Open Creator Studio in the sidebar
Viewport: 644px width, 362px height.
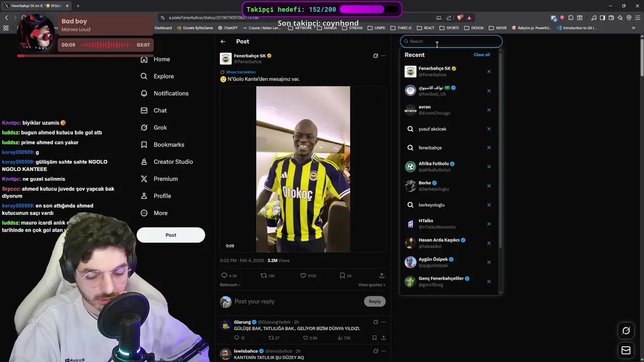click(x=167, y=162)
